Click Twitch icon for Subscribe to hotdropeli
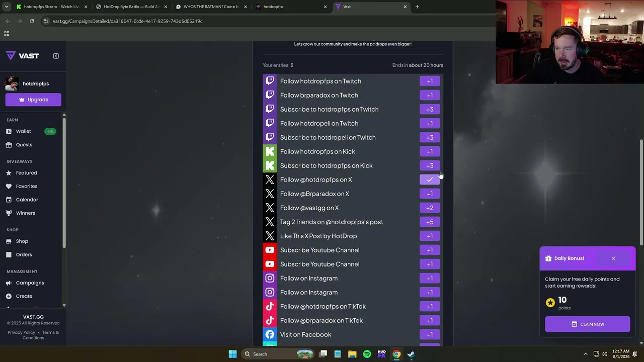This screenshot has width=644, height=362. point(270,137)
